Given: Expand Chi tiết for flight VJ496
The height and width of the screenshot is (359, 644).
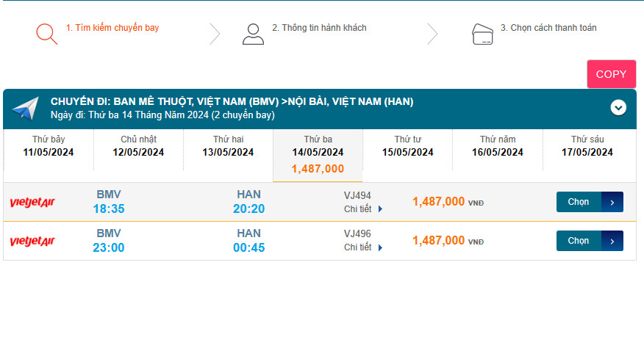Looking at the screenshot, I should [363, 247].
